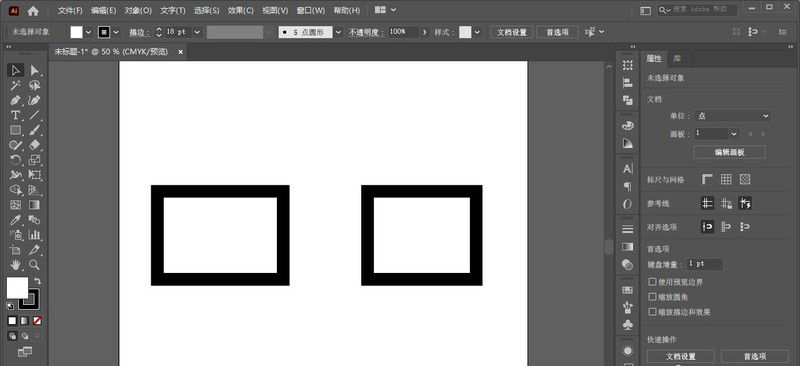The image size is (800, 366).
Task: Choose the Type tool
Action: [x=15, y=115]
